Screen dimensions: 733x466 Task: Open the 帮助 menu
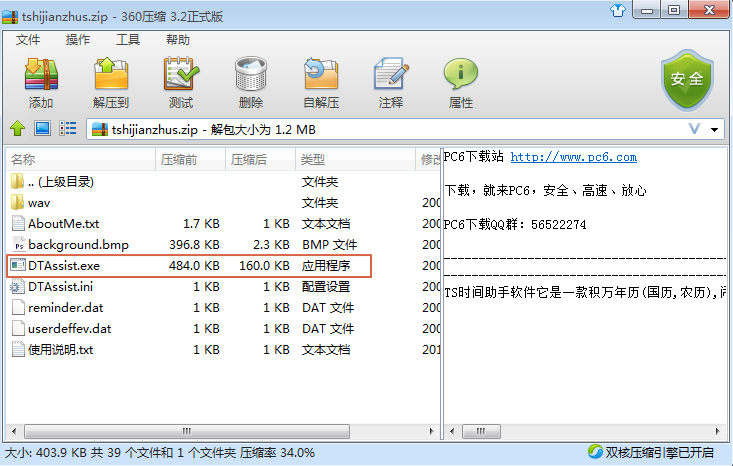(178, 40)
